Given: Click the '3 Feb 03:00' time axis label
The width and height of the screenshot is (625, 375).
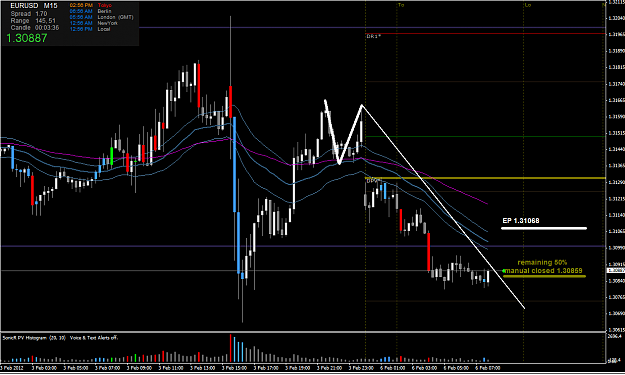Looking at the screenshot, I should pos(44,368).
